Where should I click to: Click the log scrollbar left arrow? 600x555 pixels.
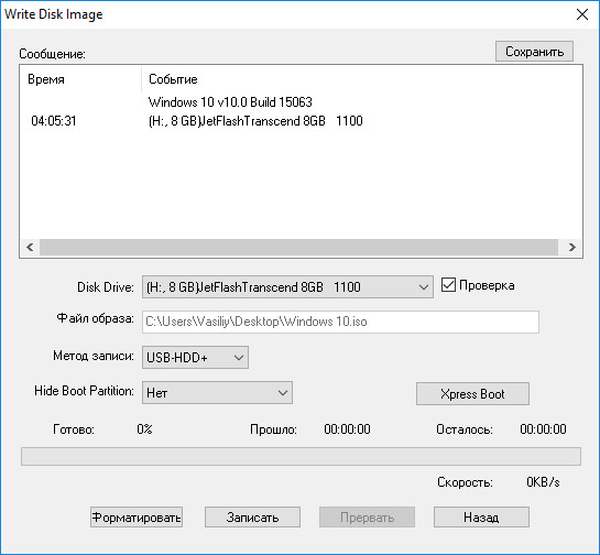click(x=30, y=245)
